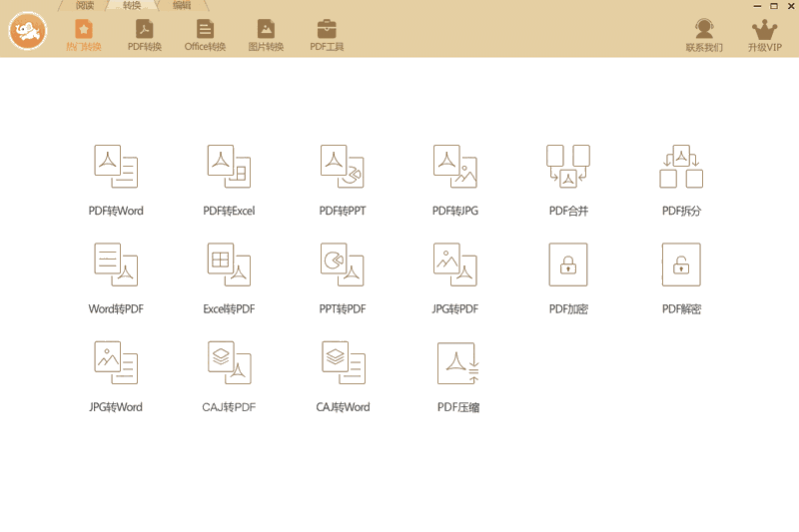The image size is (799, 532).
Task: Open the PDF拆分 split tool
Action: (x=681, y=168)
